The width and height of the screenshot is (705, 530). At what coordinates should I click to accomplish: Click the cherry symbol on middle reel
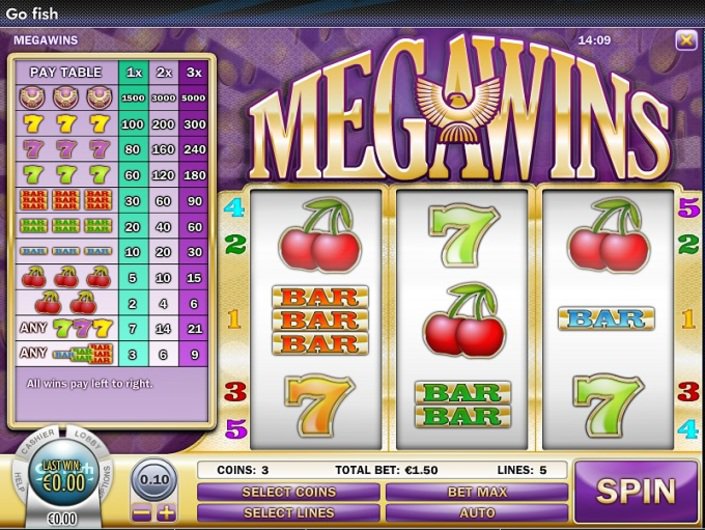click(464, 320)
